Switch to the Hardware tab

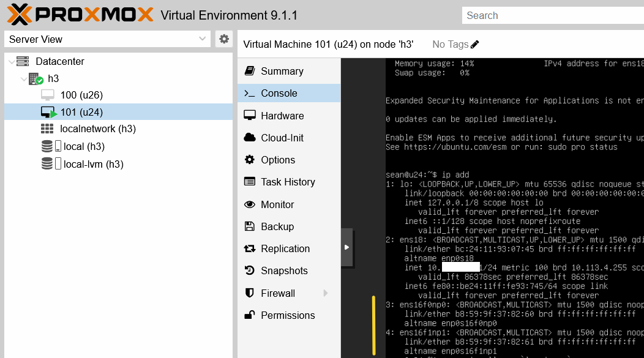click(x=289, y=116)
